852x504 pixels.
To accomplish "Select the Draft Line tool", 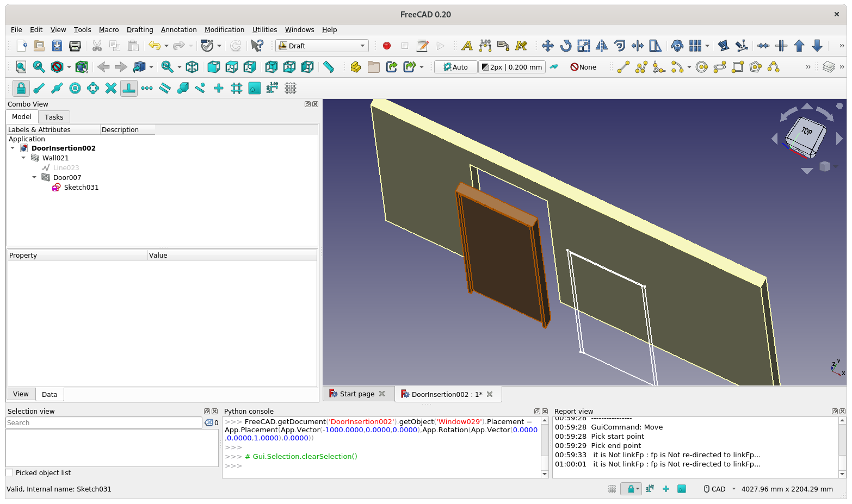I will [x=623, y=66].
